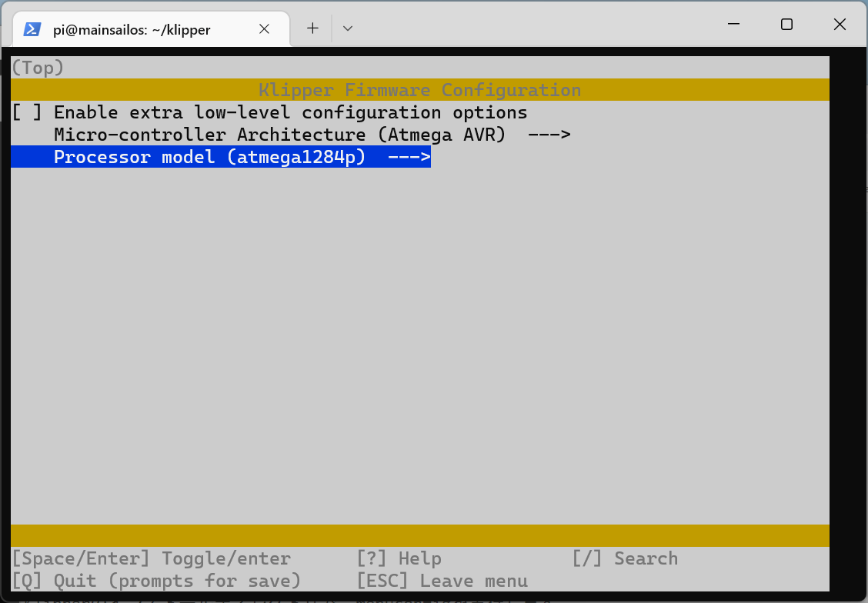
Task: Select the pi@mainsailos ~/klipper terminal tab
Action: coord(151,29)
